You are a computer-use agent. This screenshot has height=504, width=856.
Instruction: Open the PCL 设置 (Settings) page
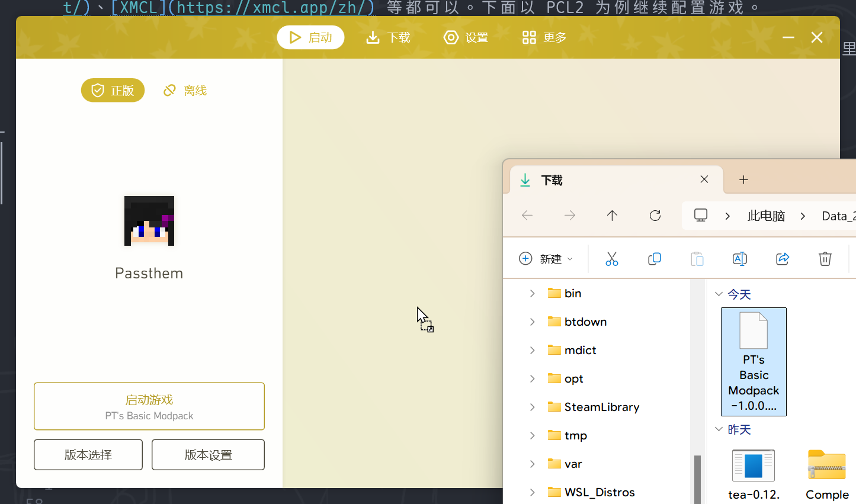(x=466, y=37)
